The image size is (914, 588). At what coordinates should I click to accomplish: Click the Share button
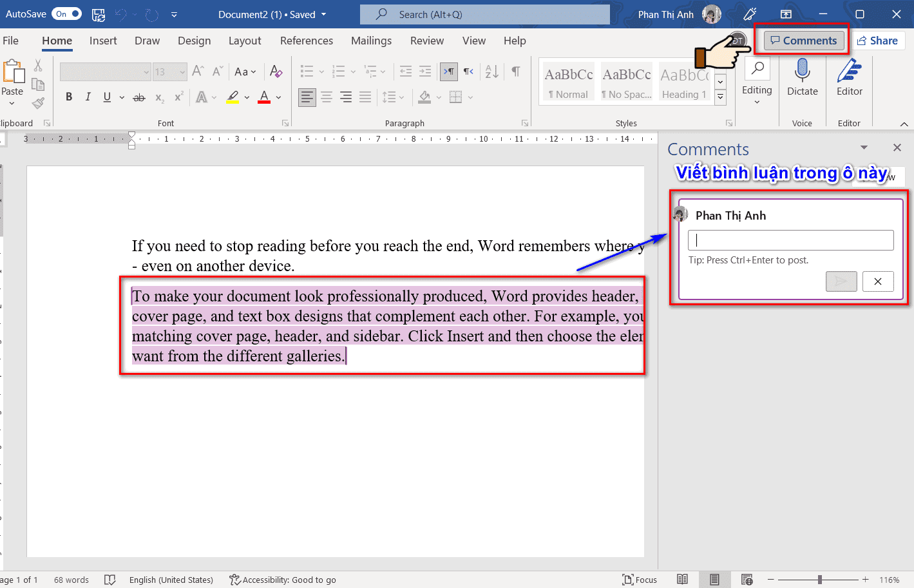coord(877,41)
